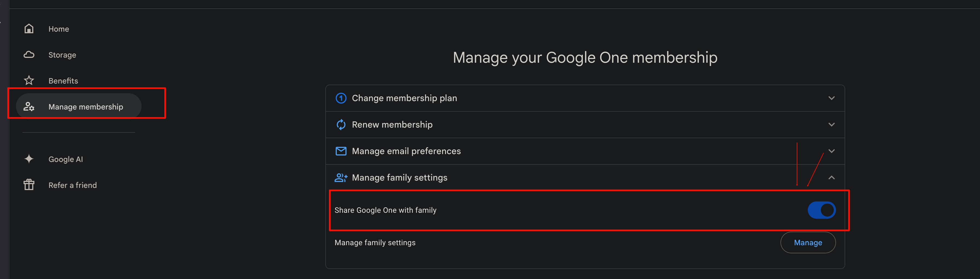Click the Benefits star icon
The height and width of the screenshot is (279, 980).
click(29, 81)
